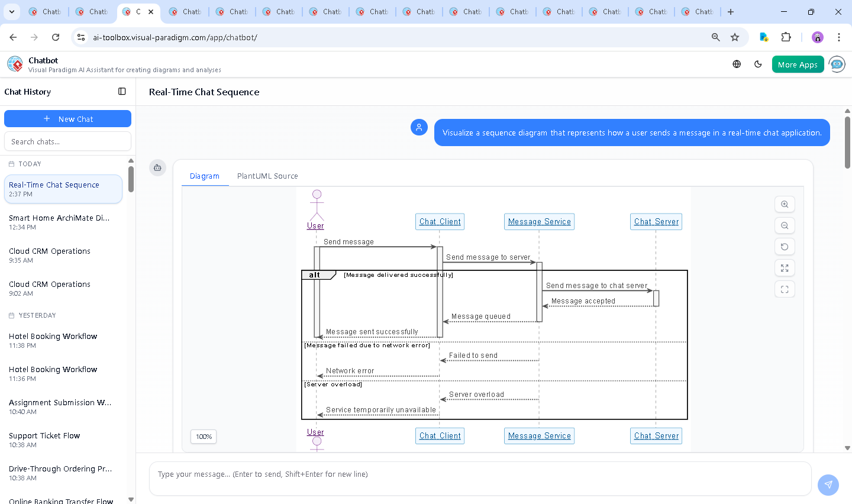This screenshot has height=504, width=852.
Task: Click the frame fit icon below the expand icon
Action: tap(785, 289)
